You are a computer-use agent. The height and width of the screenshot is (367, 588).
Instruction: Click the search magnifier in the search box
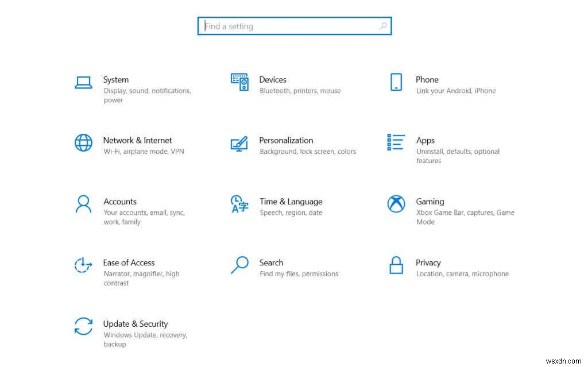(x=384, y=26)
